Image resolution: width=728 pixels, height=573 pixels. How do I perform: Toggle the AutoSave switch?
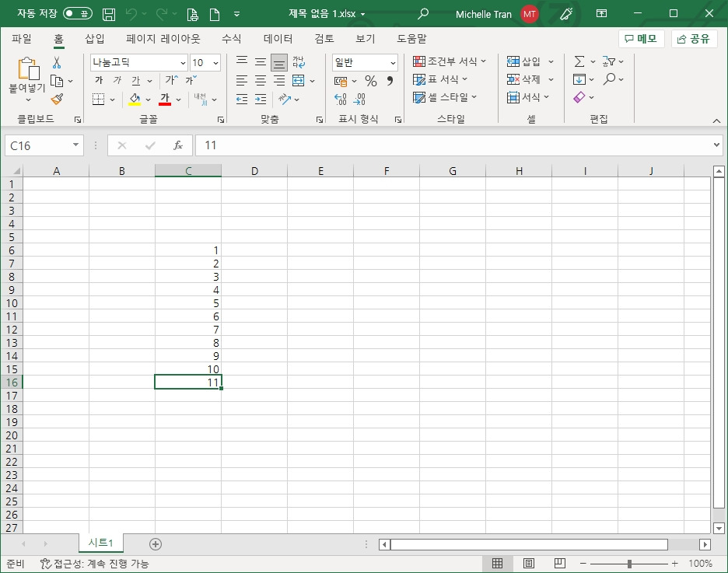coord(78,13)
